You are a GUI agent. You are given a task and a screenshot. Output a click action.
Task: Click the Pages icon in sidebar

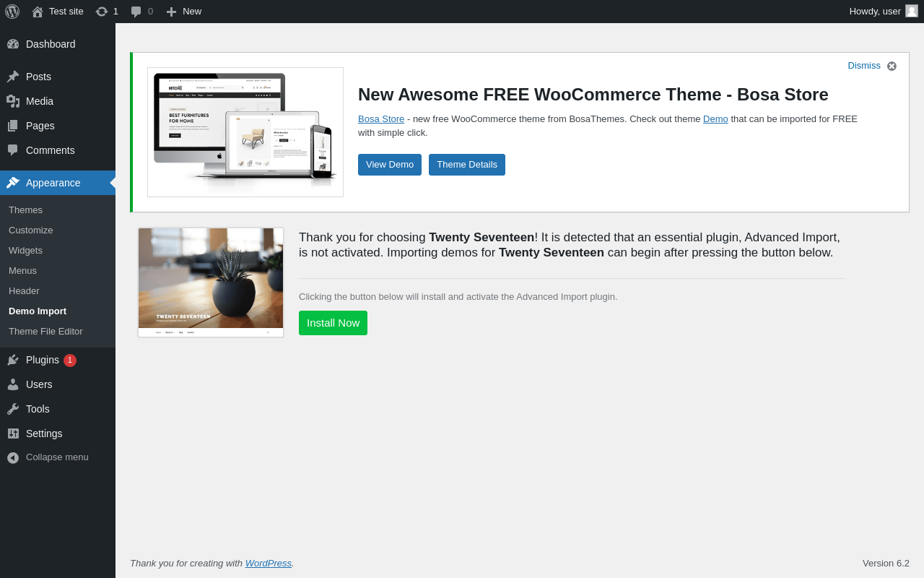pos(13,126)
